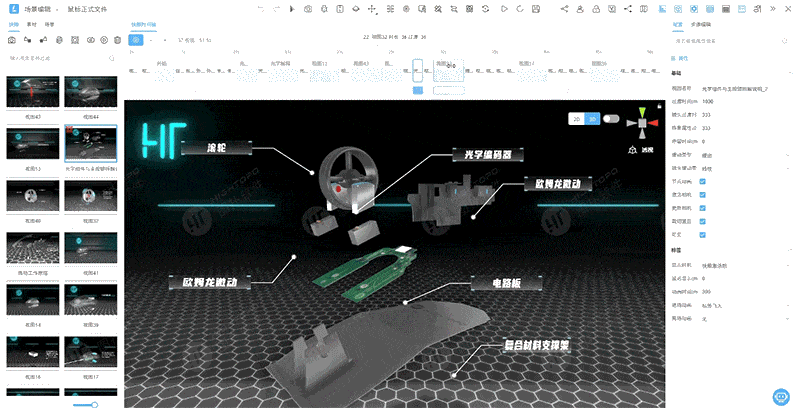This screenshot has width=800, height=408.
Task: Click the floppy disk save icon
Action: click(536, 9)
